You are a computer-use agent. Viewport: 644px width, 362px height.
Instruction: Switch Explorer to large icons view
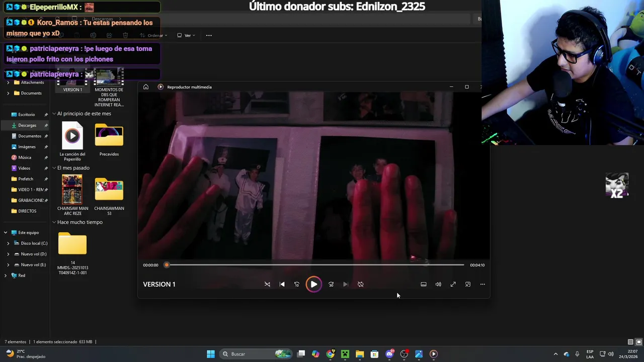(x=639, y=342)
